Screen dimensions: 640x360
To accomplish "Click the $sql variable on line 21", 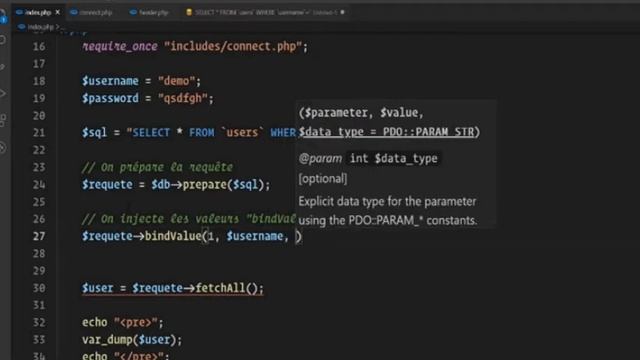I will (x=95, y=133).
